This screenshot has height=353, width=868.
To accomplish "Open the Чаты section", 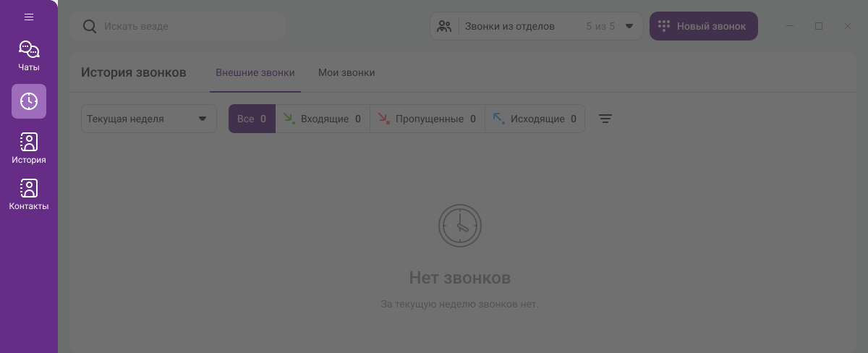I will click(29, 56).
